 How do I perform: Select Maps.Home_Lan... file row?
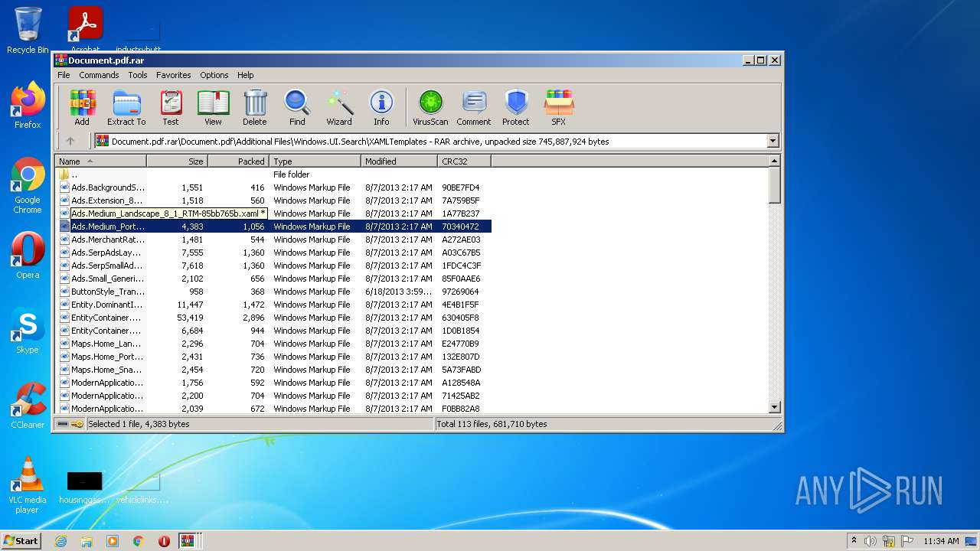[273, 344]
